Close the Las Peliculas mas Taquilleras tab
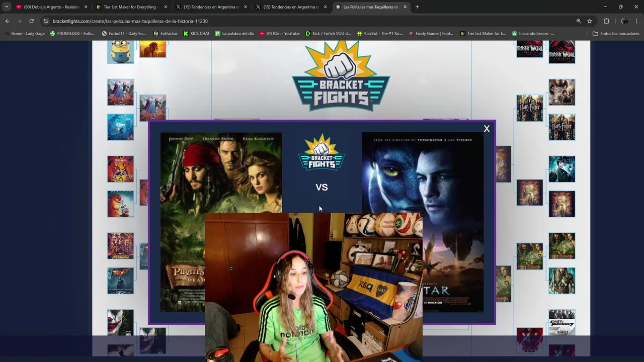The width and height of the screenshot is (644, 362). (x=405, y=7)
